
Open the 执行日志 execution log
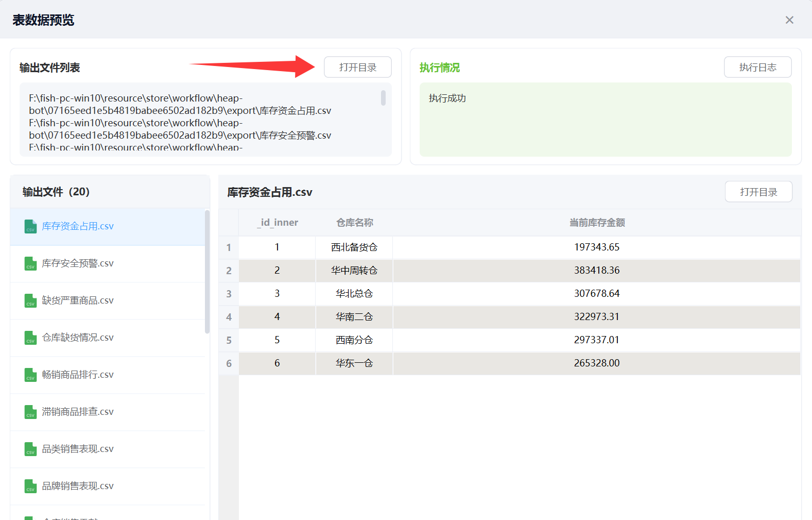tap(757, 68)
